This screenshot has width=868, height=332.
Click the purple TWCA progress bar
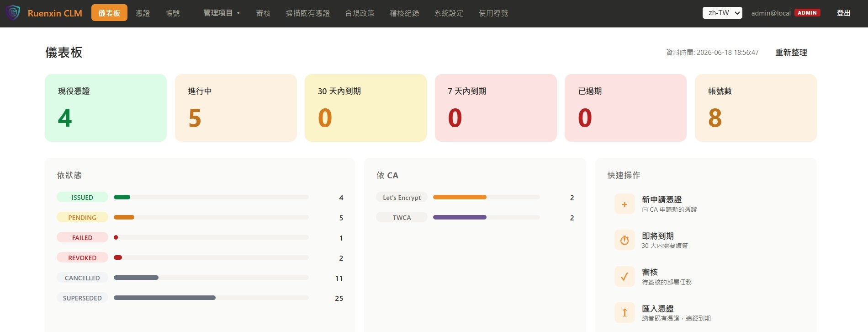pos(460,217)
